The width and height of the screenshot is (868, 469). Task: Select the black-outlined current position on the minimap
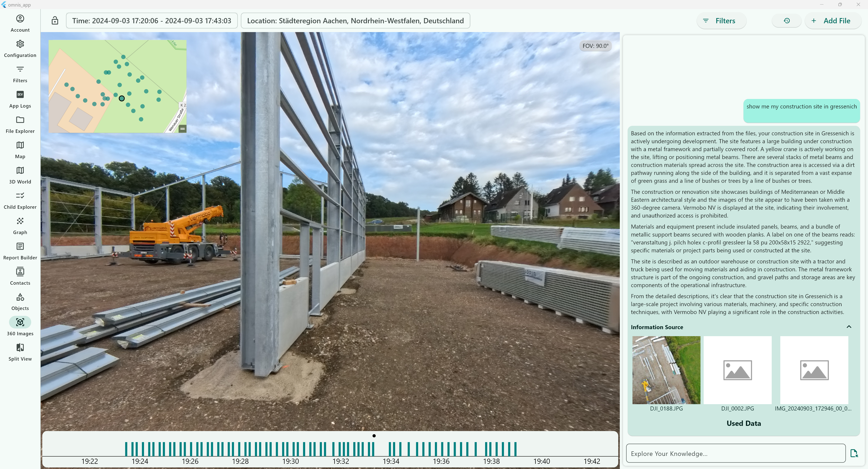(122, 98)
